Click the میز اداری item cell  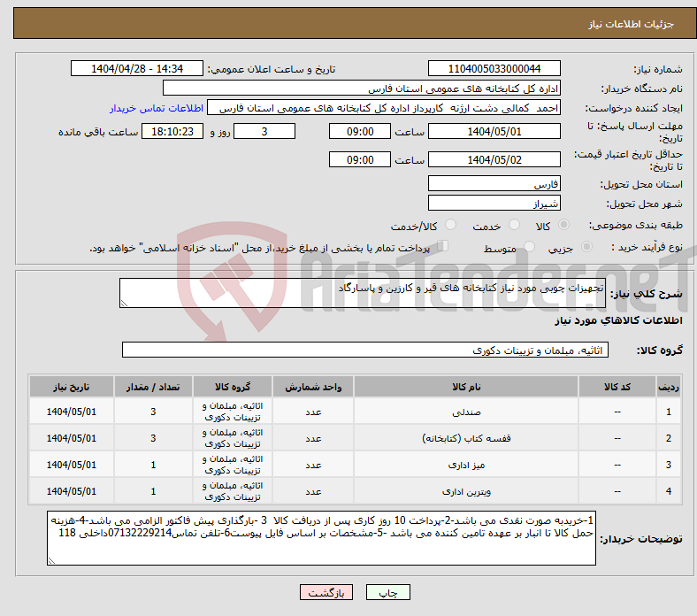click(466, 465)
